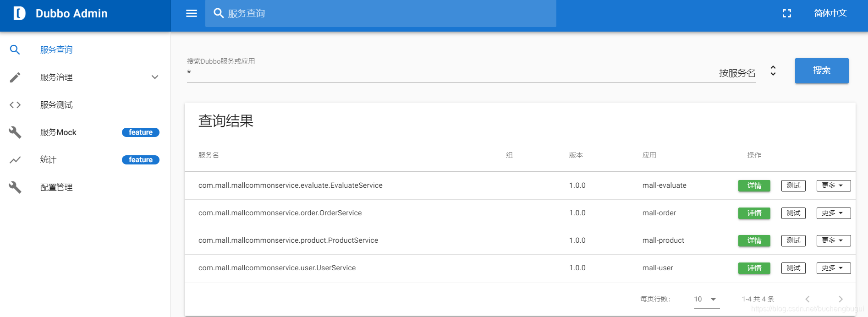Select com.mall.mallcommonservice.user.UserService row text
The width and height of the screenshot is (868, 317).
(277, 268)
